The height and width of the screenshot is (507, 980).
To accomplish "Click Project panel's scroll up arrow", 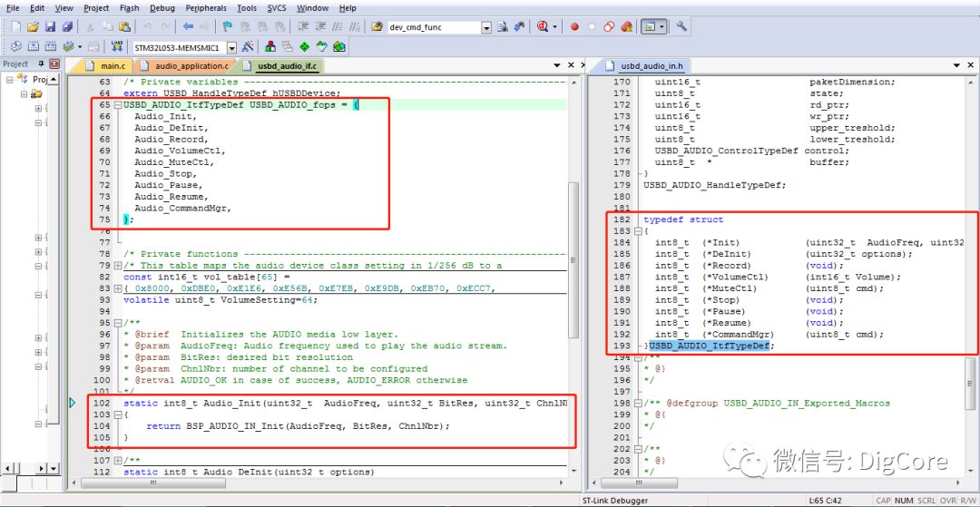I will [x=54, y=79].
